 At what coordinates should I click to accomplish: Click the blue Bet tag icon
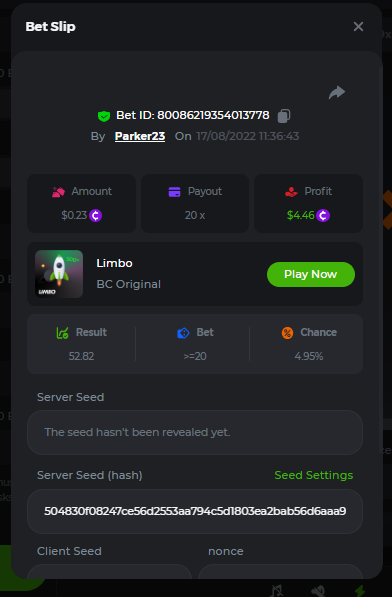[183, 333]
